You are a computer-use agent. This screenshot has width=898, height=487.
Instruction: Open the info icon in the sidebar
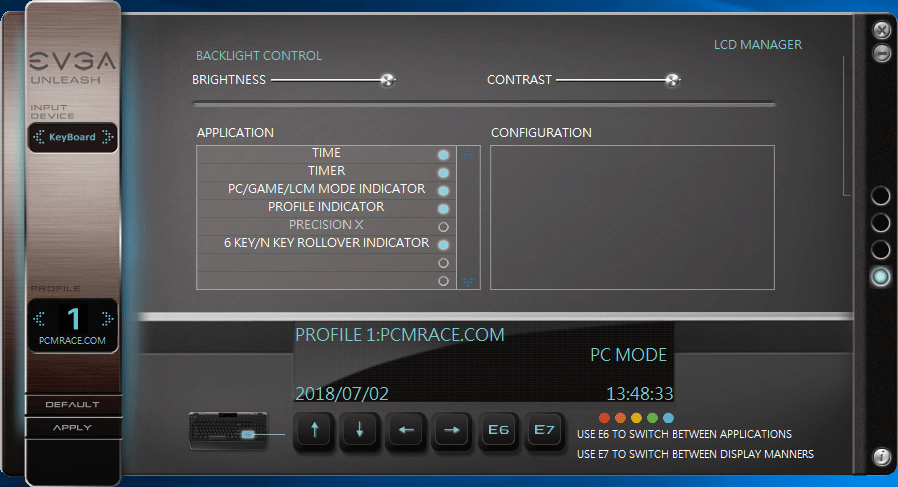[881, 457]
